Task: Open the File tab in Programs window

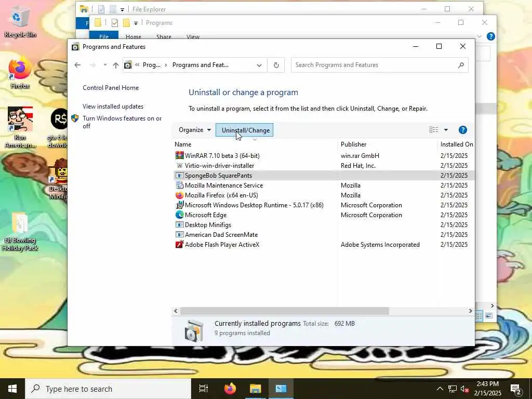Action: click(104, 35)
